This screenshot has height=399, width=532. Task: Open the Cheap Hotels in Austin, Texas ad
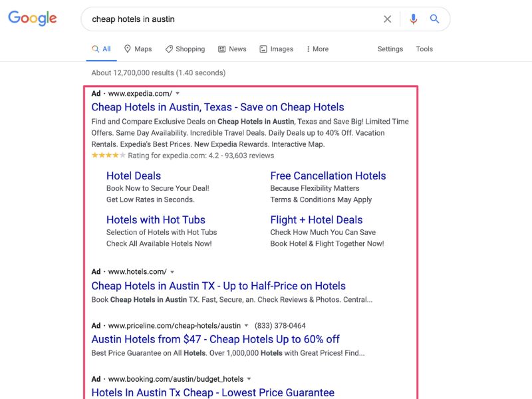coord(217,106)
